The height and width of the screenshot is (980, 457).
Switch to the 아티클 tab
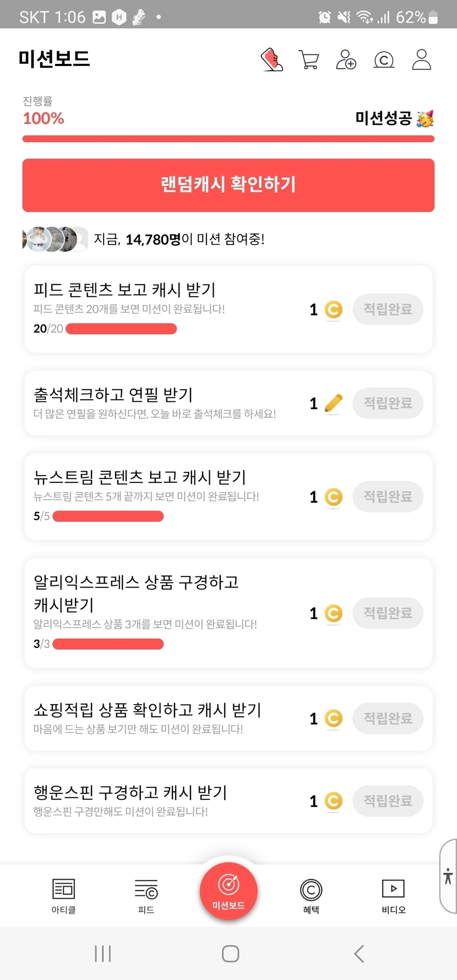coord(63,895)
